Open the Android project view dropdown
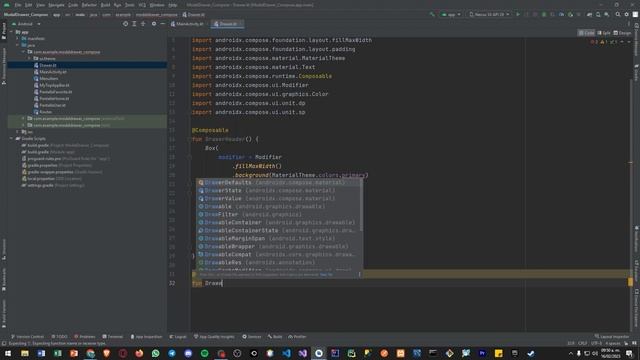640x360 pixels. [x=27, y=24]
